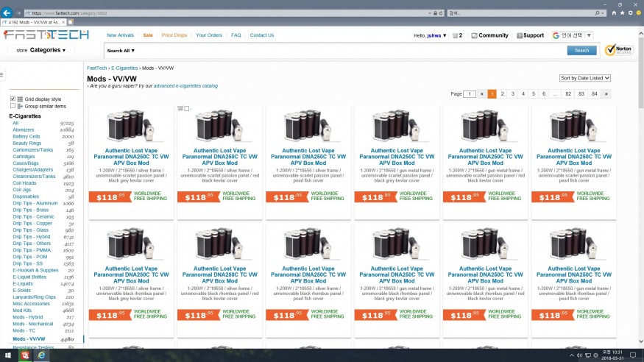
Task: Open the Search All scope dropdown
Action: coord(121,51)
